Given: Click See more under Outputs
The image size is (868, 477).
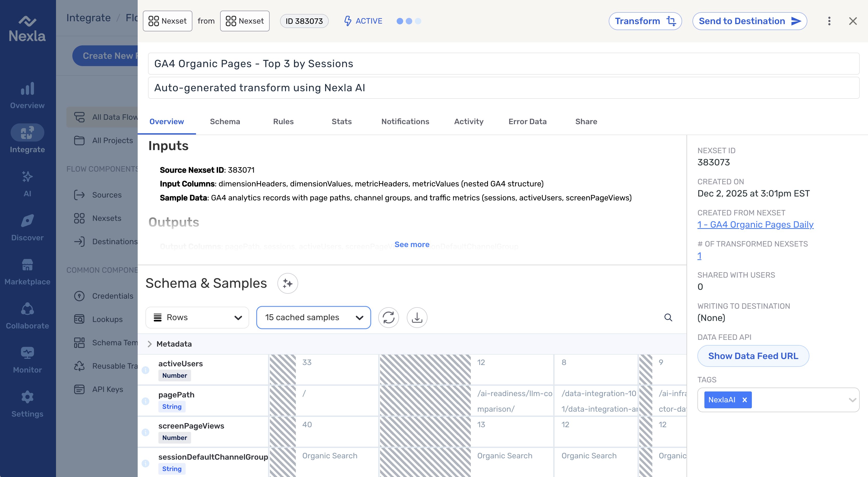Looking at the screenshot, I should tap(412, 244).
